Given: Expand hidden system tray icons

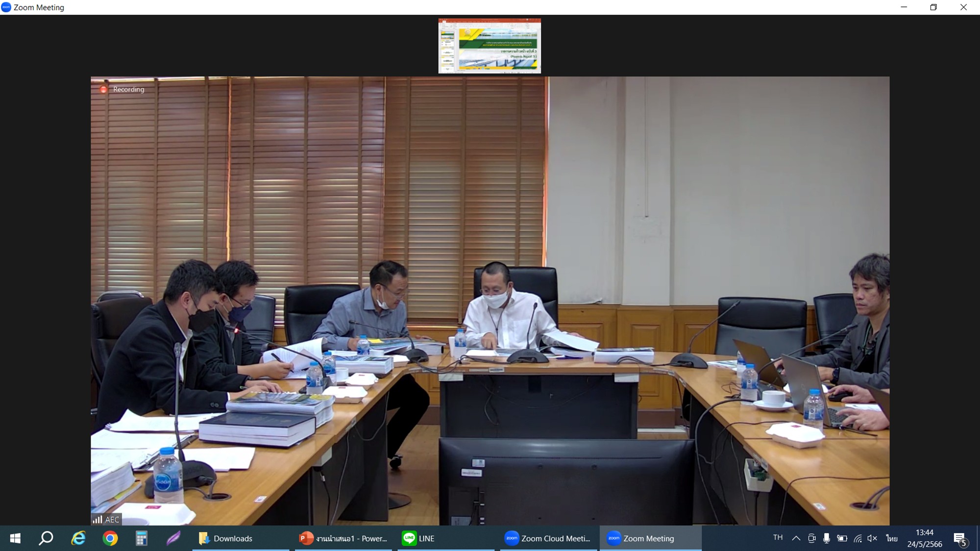Looking at the screenshot, I should (796, 538).
